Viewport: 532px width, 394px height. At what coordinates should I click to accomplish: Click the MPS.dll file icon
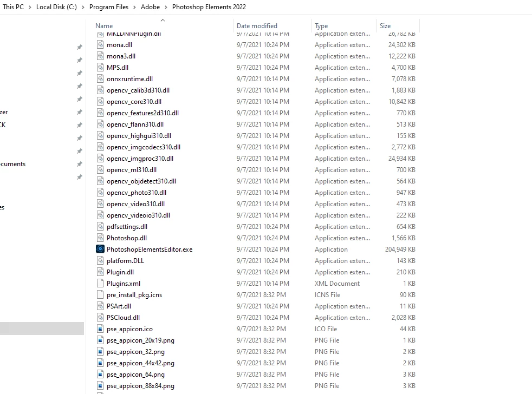(100, 67)
